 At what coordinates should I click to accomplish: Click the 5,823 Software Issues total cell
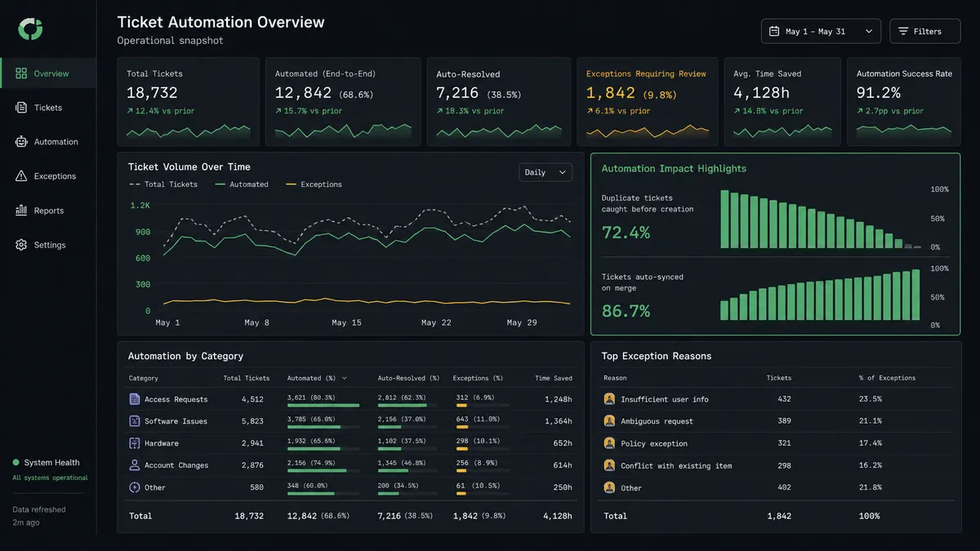pyautogui.click(x=252, y=421)
